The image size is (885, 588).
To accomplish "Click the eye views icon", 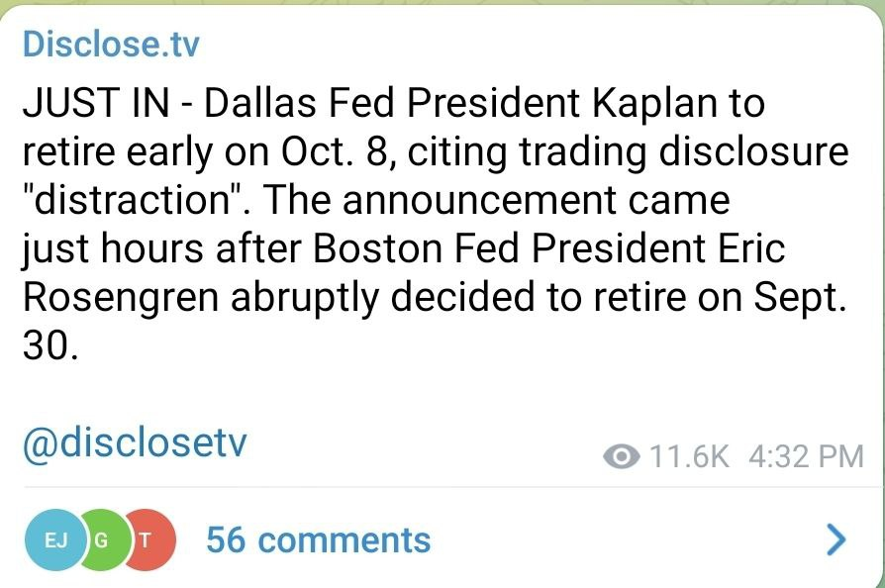I will point(621,457).
